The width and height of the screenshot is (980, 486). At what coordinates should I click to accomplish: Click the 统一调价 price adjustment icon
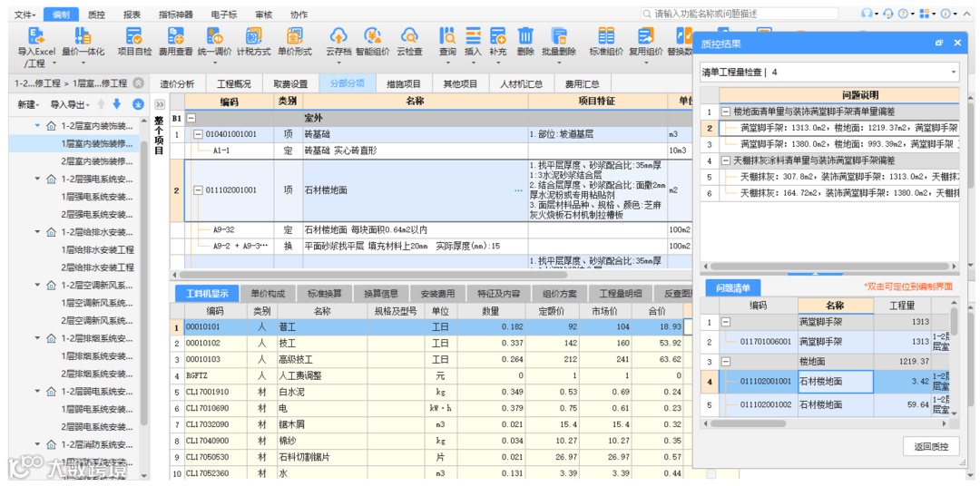[x=214, y=35]
